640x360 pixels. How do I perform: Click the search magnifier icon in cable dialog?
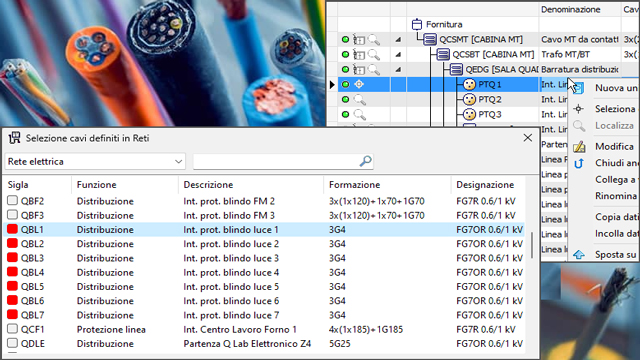click(365, 161)
